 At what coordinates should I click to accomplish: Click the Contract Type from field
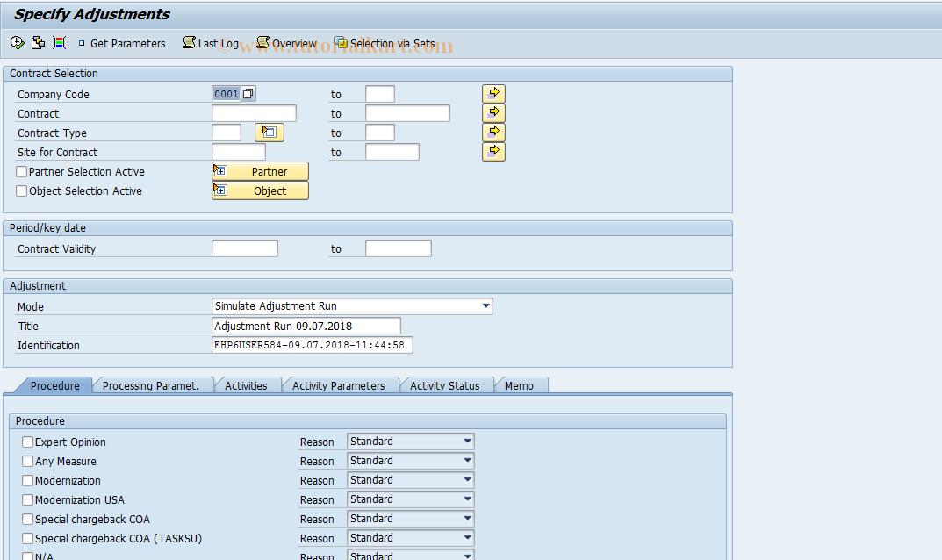pyautogui.click(x=227, y=133)
